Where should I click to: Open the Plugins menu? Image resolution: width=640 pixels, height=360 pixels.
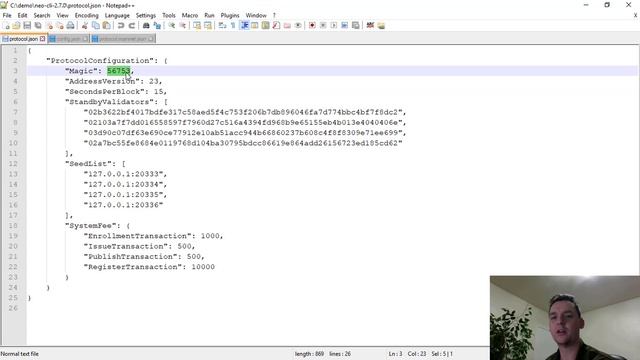[x=230, y=15]
